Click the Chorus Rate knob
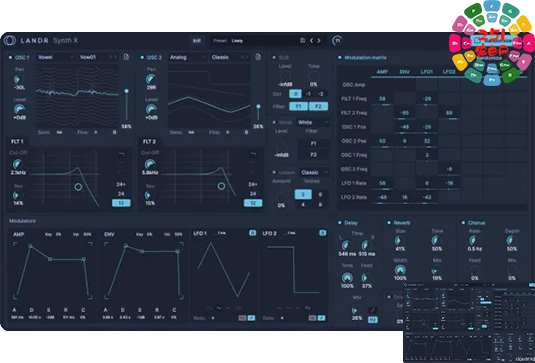Image resolution: width=535 pixels, height=363 pixels. (x=474, y=241)
